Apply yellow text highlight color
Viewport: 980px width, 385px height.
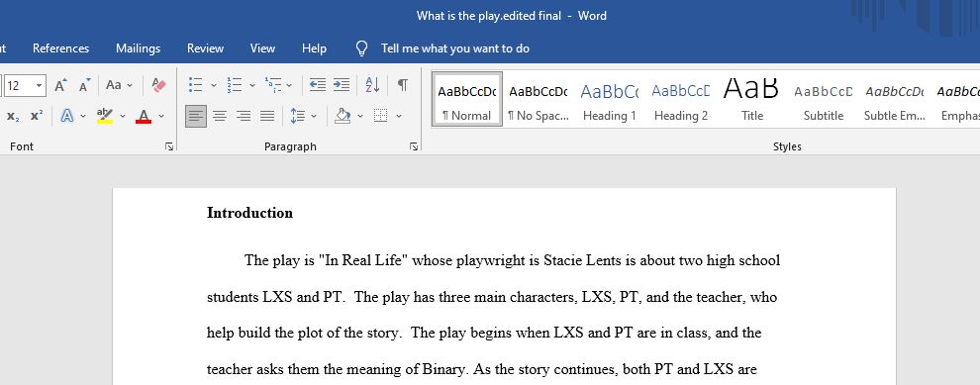[x=105, y=116]
